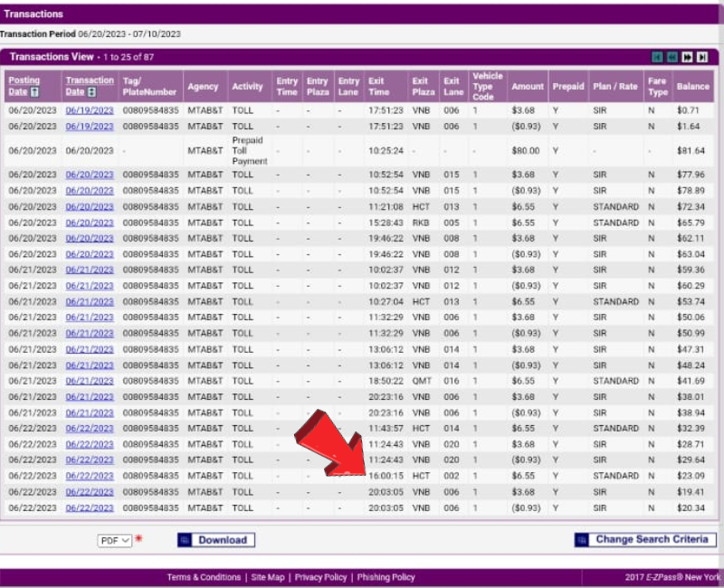Screen dimensions: 724x588
Task: Click the sort icon beside Transaction Date
Action: (92, 92)
